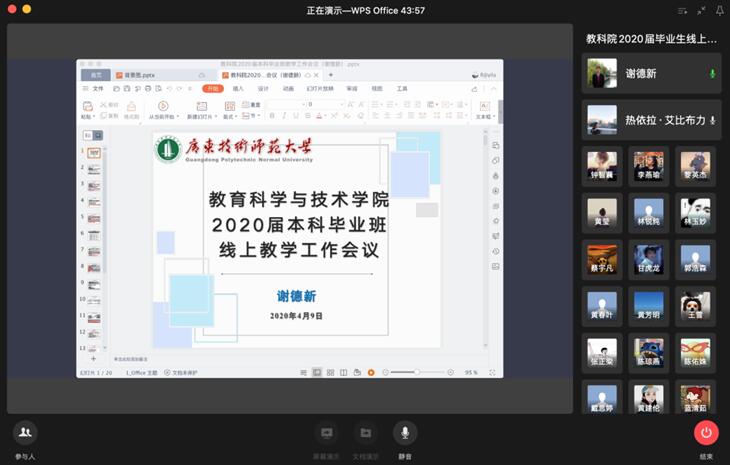Click the microphone icon beside 热依拉·艾比布力
The width and height of the screenshot is (730, 465).
[x=712, y=120]
